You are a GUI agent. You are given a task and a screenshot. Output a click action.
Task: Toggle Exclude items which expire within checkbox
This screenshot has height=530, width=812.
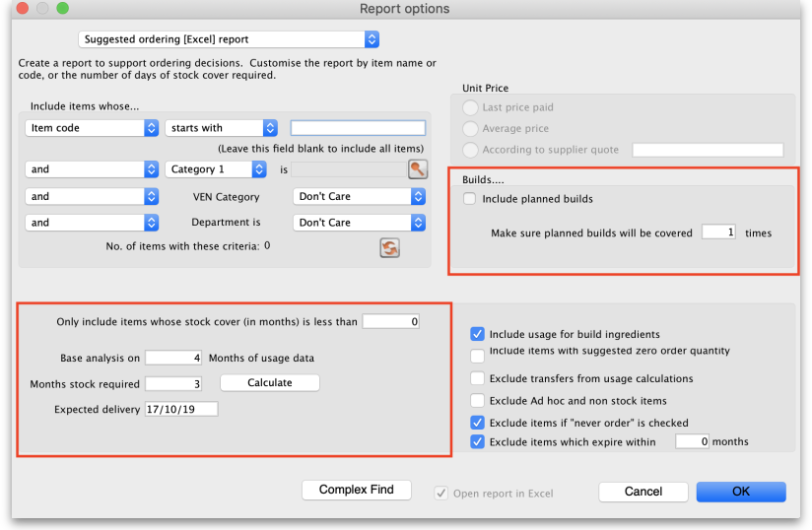point(478,442)
